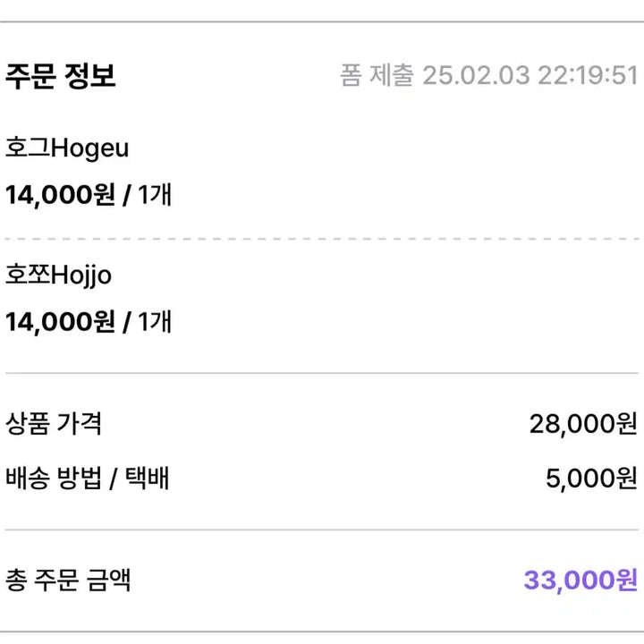Viewport: 644px width, 644px height.
Task: Click the 주문 정보 heading
Action: click(x=61, y=75)
